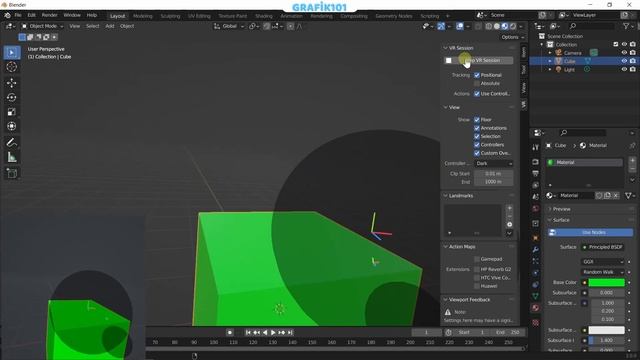Toggle viewport overlays icon
Screen dimensions: 640x360
pos(460,26)
